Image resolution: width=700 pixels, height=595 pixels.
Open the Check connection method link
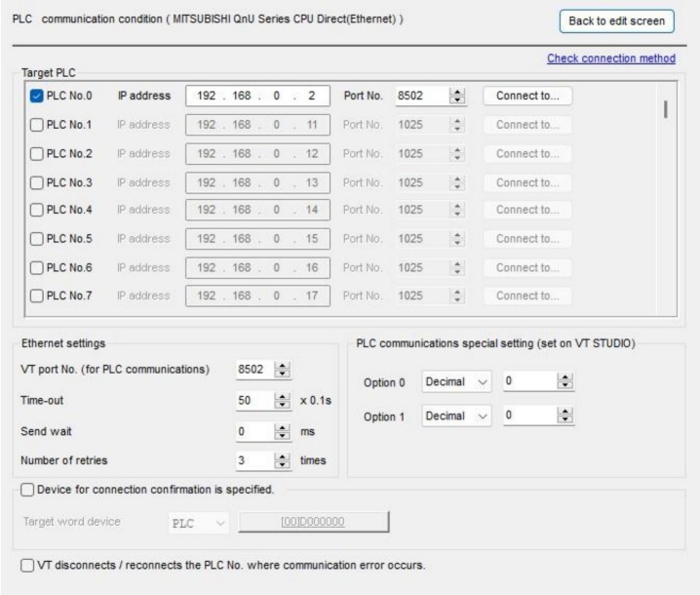[x=610, y=59]
